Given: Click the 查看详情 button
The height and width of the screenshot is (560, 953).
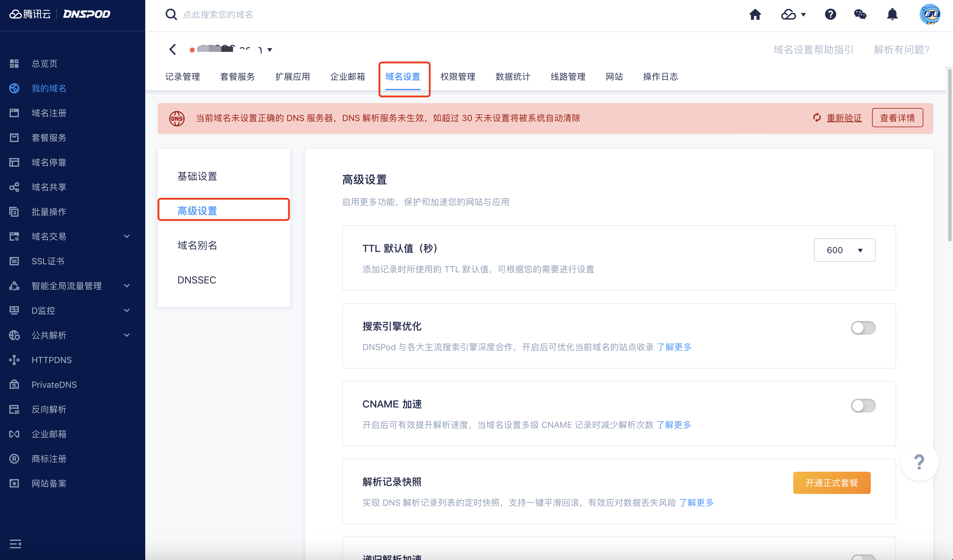Looking at the screenshot, I should [x=897, y=118].
